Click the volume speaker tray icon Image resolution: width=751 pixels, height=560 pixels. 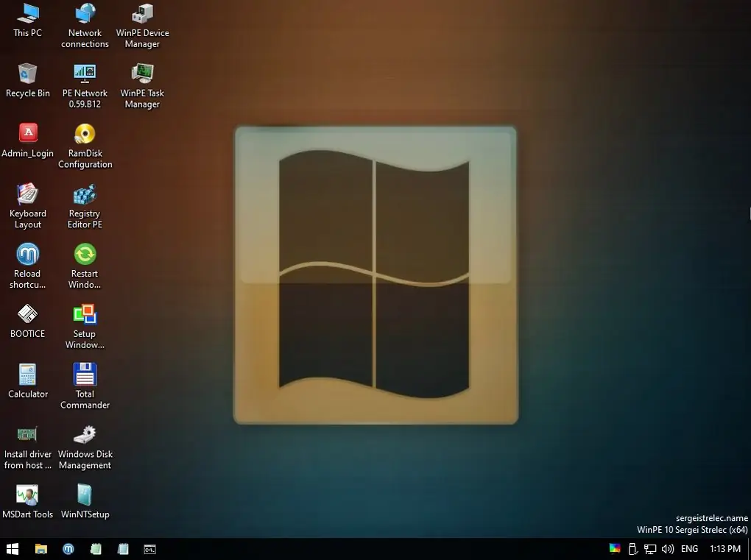[x=668, y=549]
